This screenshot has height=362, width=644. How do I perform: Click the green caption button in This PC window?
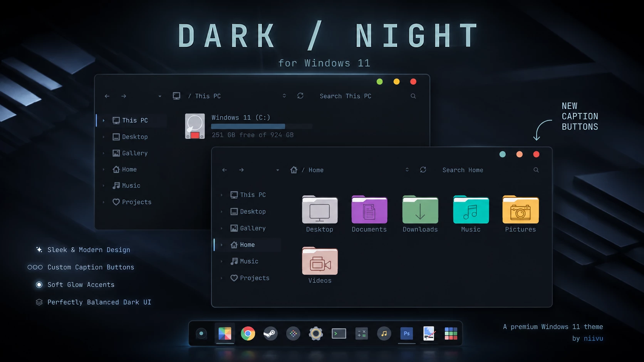point(379,82)
